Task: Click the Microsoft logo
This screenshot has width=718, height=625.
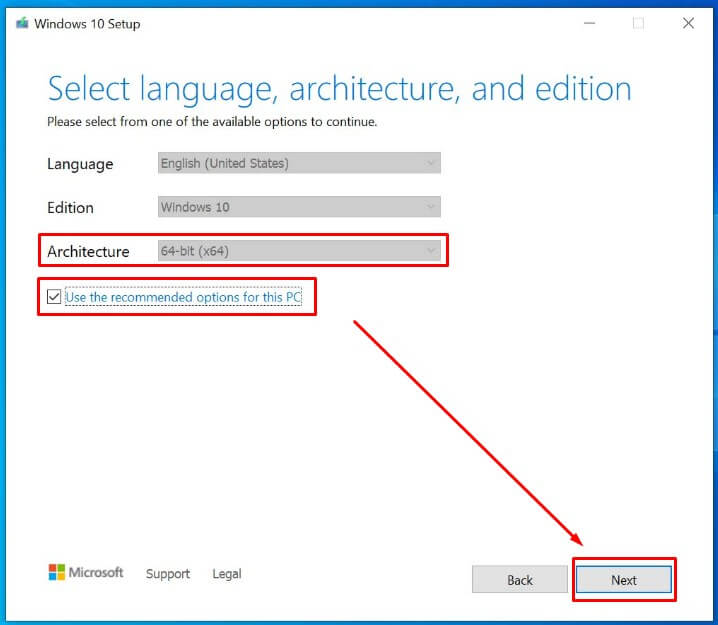Action: coord(86,572)
